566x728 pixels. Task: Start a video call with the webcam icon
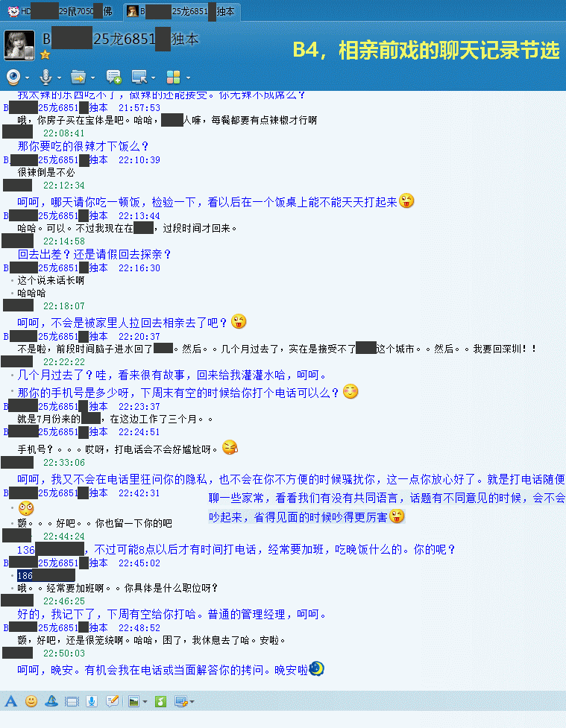[x=13, y=77]
